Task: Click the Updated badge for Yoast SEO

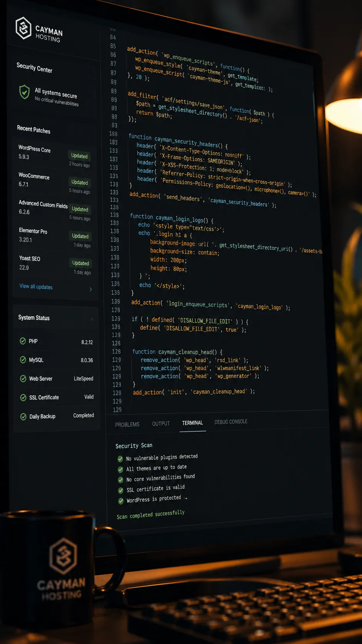Action: point(81,263)
